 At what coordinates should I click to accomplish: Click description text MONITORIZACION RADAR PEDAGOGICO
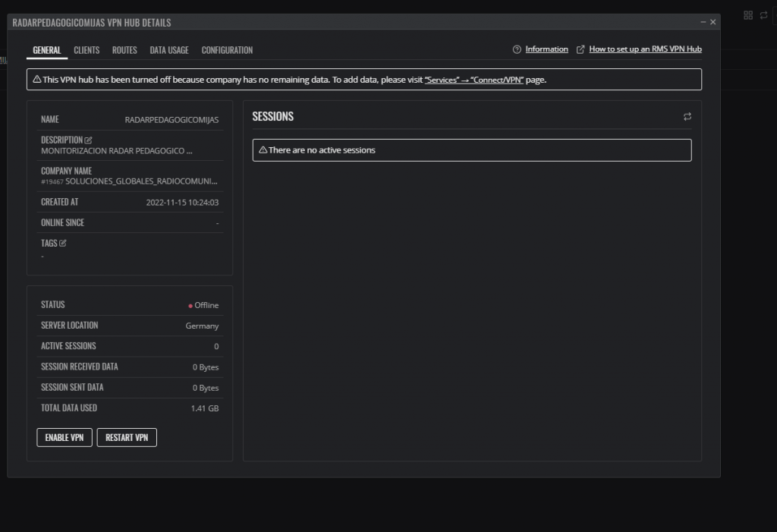pos(116,151)
